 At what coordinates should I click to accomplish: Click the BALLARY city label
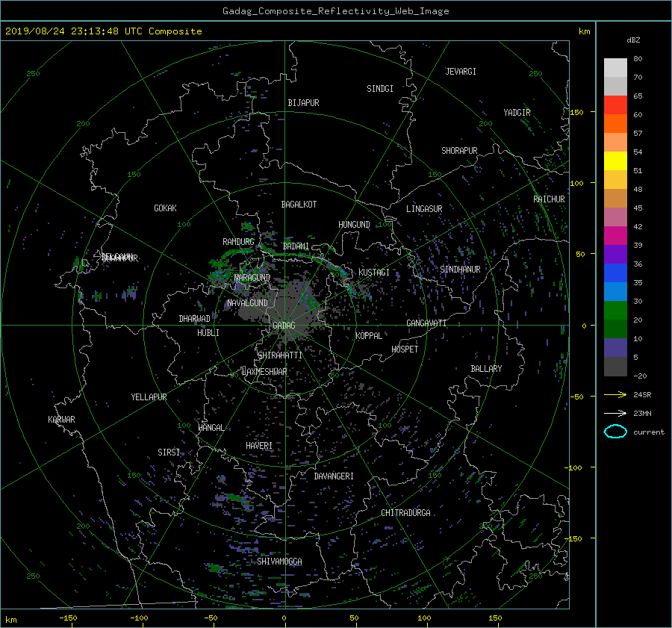pyautogui.click(x=486, y=369)
